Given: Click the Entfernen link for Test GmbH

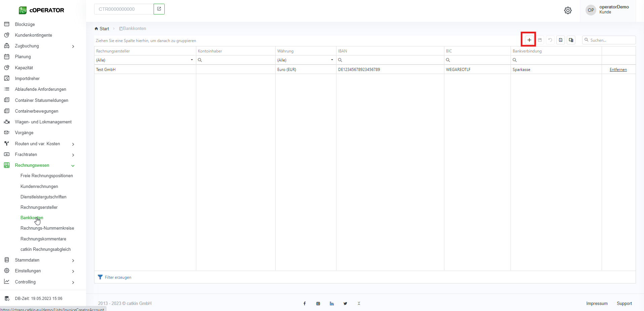Looking at the screenshot, I should [618, 70].
